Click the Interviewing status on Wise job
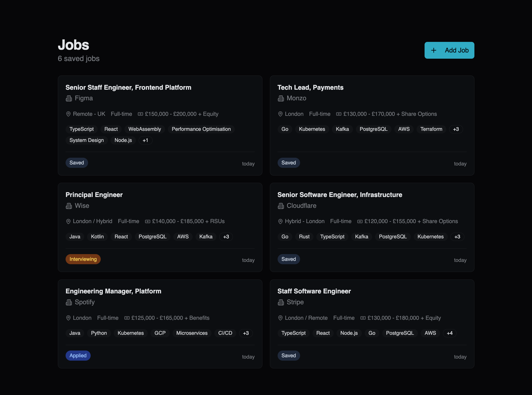Image resolution: width=532 pixels, height=395 pixels. 83,259
